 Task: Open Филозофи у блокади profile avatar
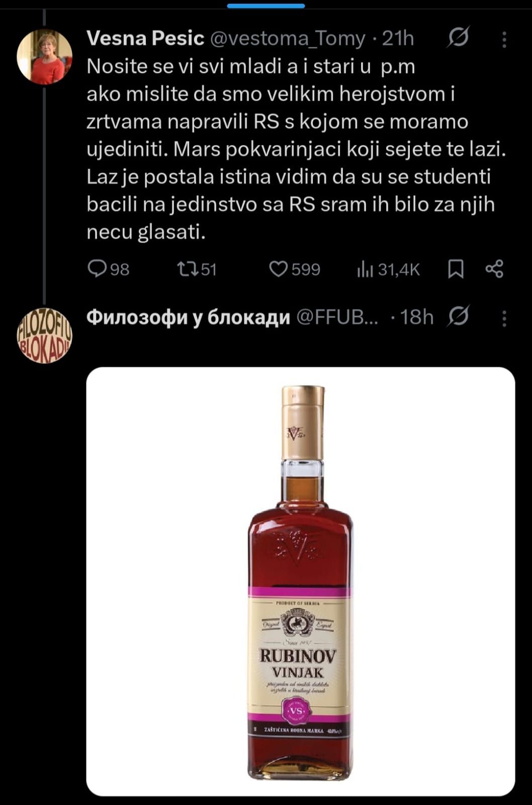(x=44, y=336)
